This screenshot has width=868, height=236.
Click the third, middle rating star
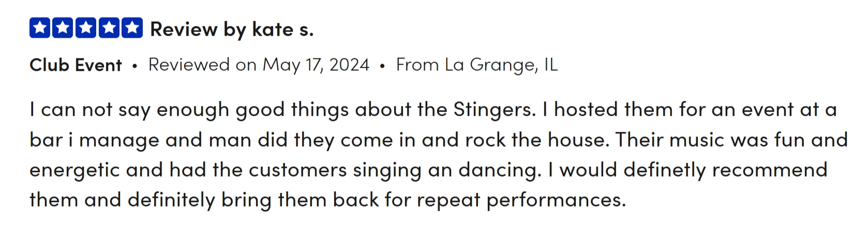pyautogui.click(x=86, y=28)
